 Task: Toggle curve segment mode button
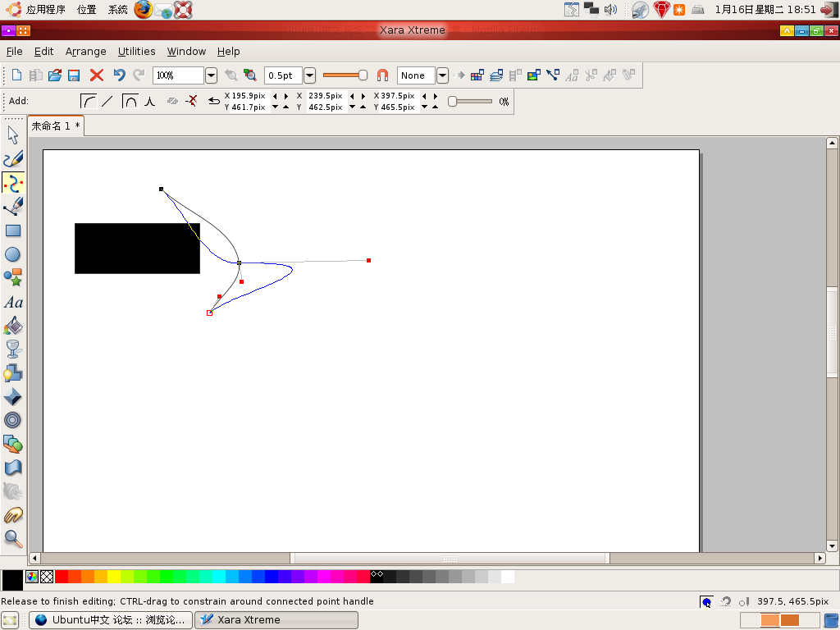click(x=89, y=101)
